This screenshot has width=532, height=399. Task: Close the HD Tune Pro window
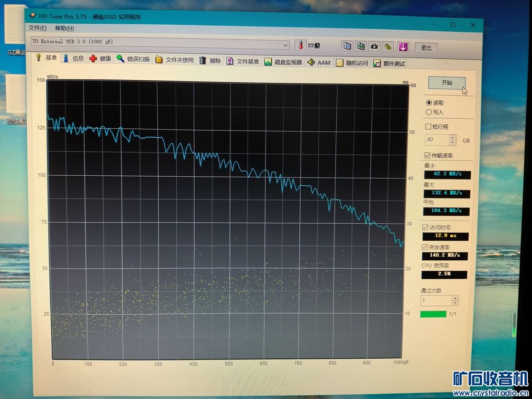coord(473,25)
